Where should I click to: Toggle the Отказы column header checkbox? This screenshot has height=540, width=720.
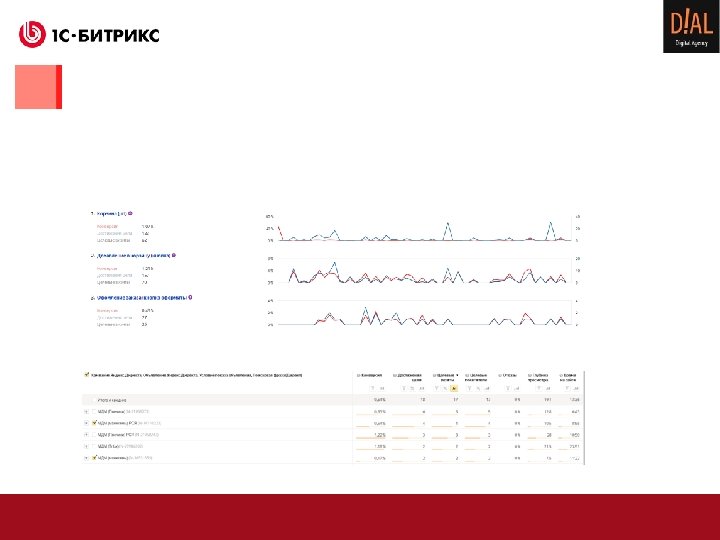point(500,375)
